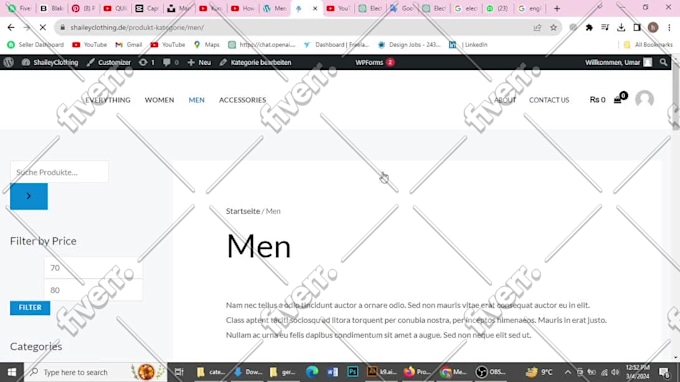The image size is (680, 382).
Task: Open the browser extensions puzzle icon
Action: (589, 27)
